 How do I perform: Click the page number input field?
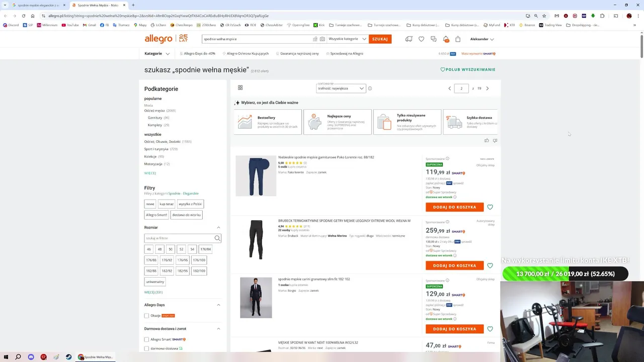tap(461, 88)
